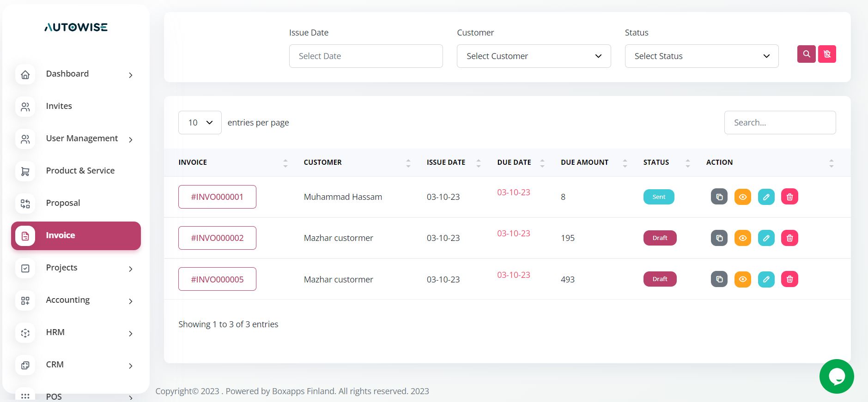Click Draft badge for invoice #INVO000005
The width and height of the screenshot is (868, 402).
(x=660, y=279)
